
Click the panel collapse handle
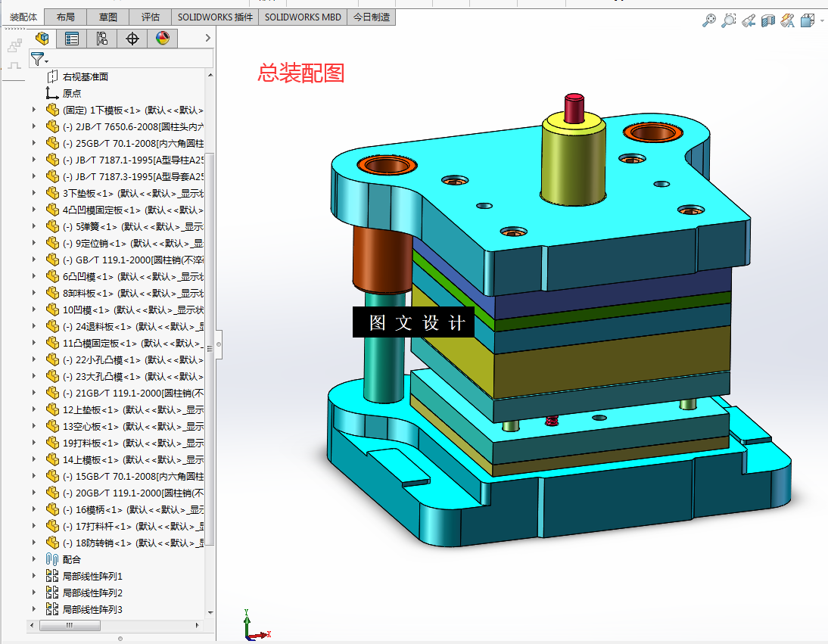[219, 344]
